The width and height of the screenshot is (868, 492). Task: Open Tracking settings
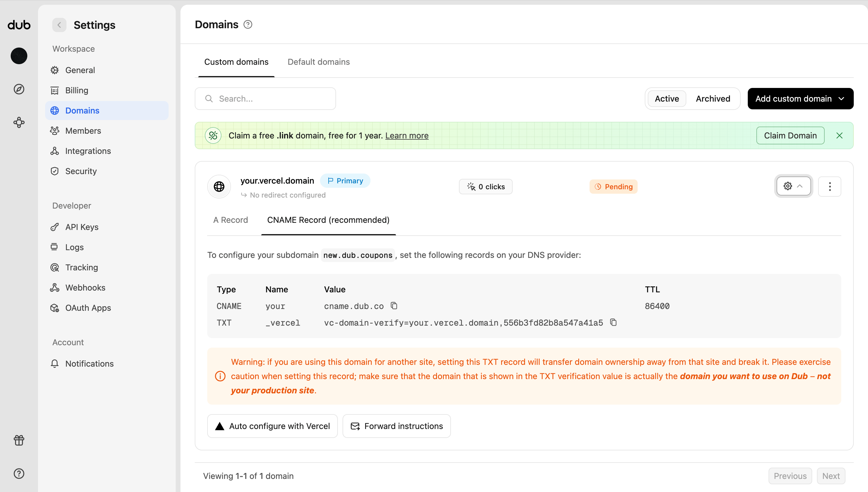coord(107,268)
